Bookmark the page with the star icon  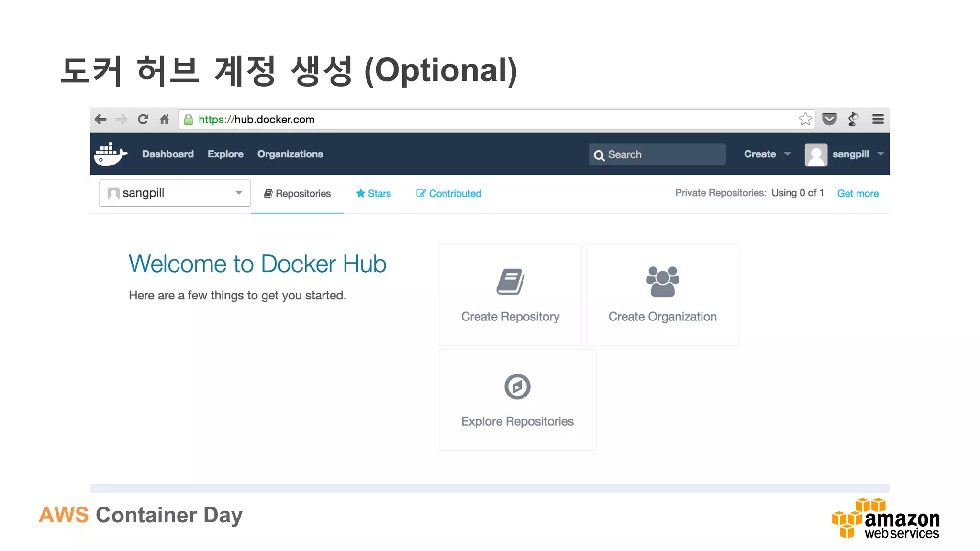[805, 119]
